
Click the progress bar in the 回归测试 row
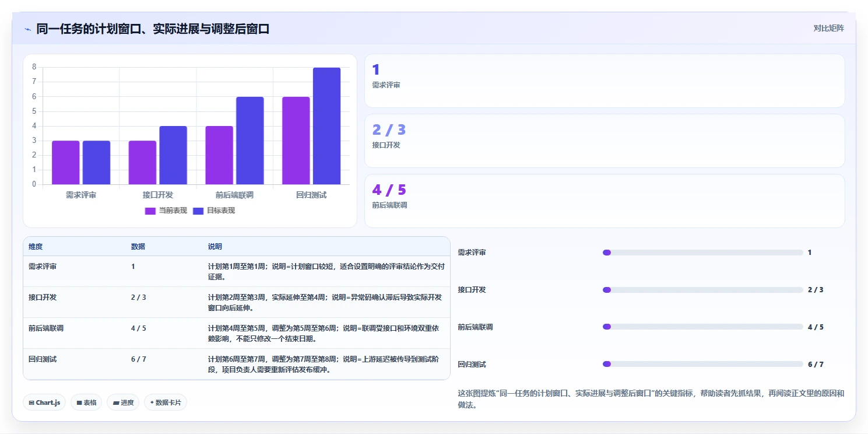(703, 364)
